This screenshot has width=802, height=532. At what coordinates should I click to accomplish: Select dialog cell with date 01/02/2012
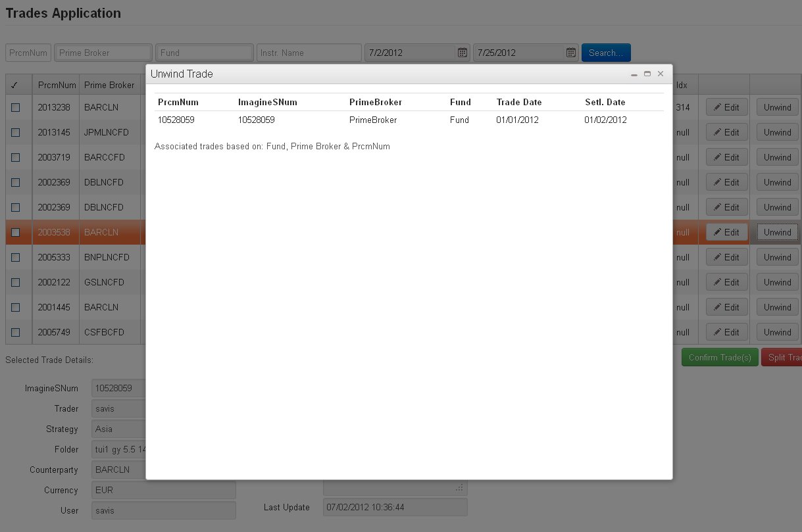(606, 120)
